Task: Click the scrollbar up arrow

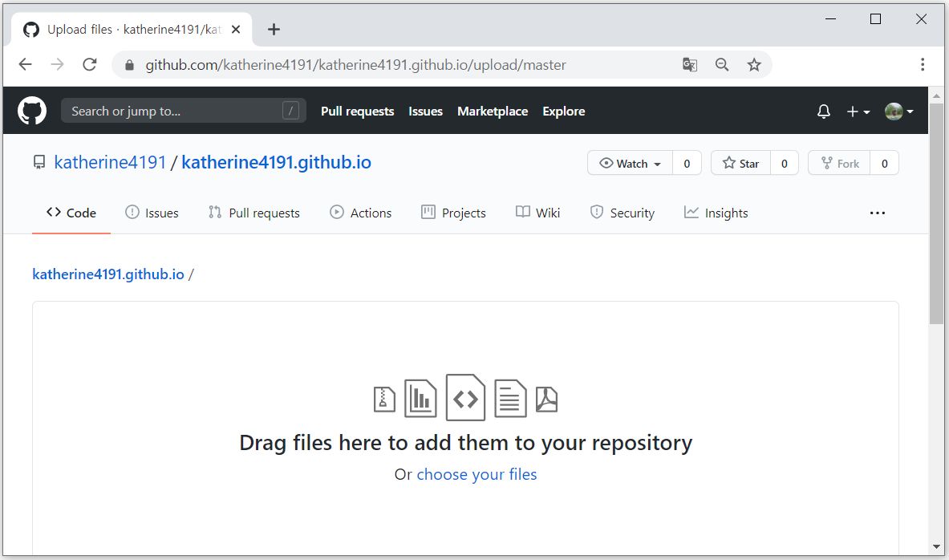Action: tap(936, 95)
